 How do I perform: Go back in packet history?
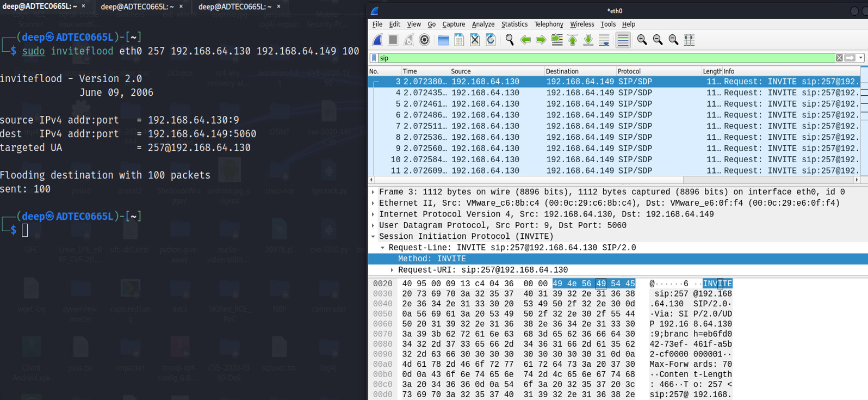(x=525, y=40)
